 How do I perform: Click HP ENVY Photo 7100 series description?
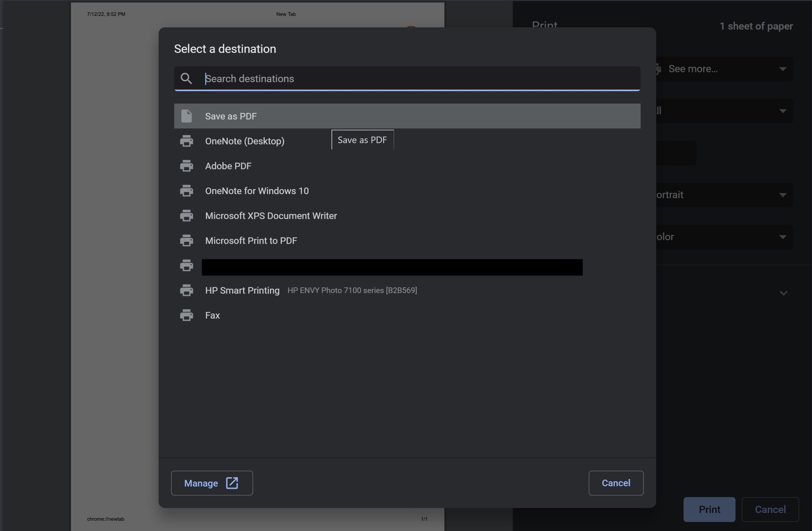click(x=352, y=290)
